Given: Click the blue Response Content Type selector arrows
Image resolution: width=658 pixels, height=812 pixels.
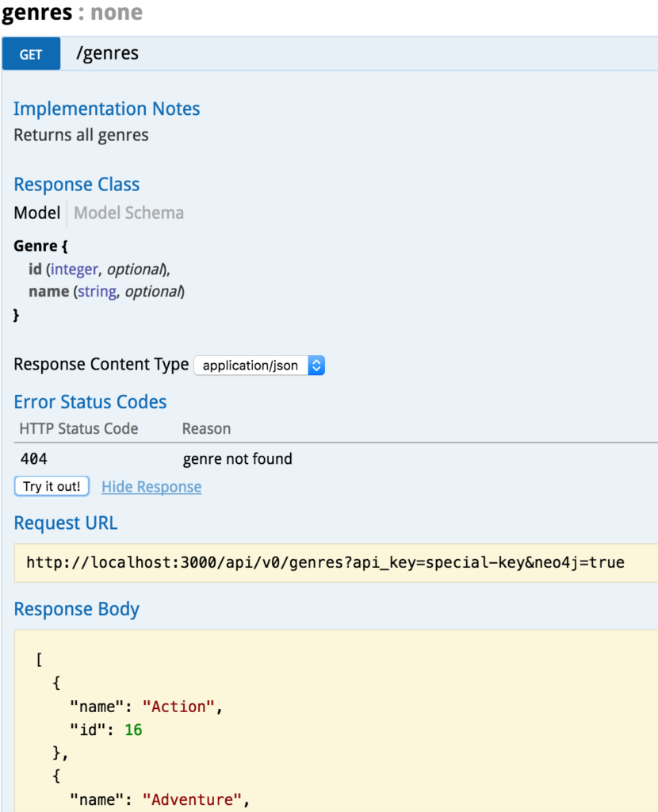Looking at the screenshot, I should (316, 366).
